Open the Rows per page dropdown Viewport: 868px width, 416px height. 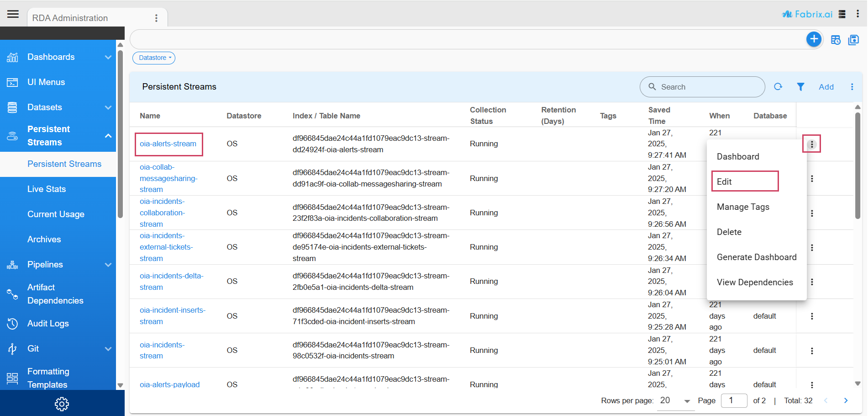(675, 401)
